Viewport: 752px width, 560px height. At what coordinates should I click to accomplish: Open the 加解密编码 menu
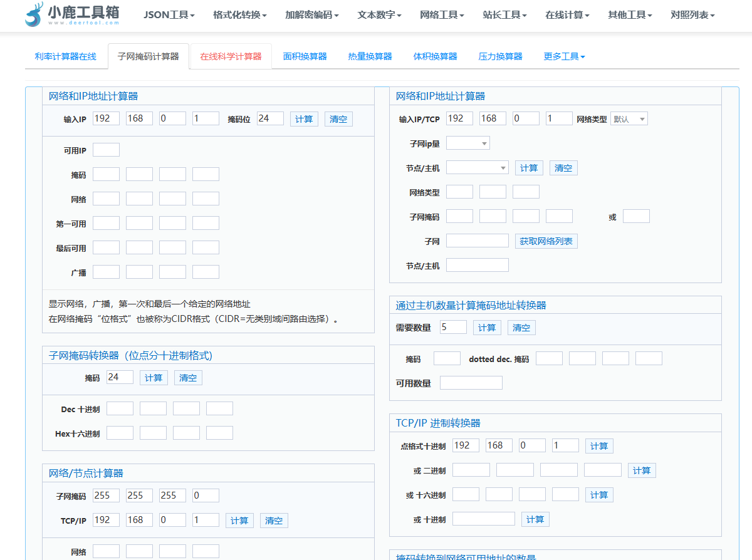pos(312,15)
